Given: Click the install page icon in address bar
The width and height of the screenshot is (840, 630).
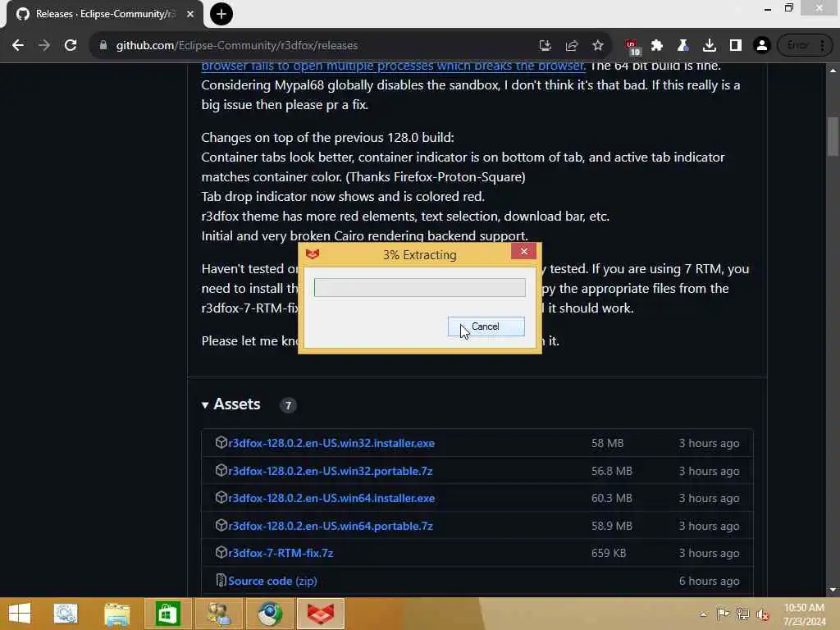Looking at the screenshot, I should point(546,46).
